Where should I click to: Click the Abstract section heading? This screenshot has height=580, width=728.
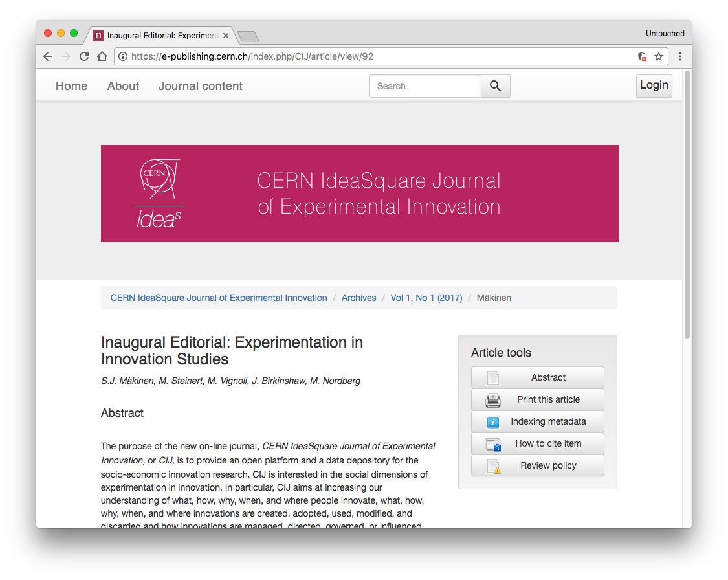(122, 413)
